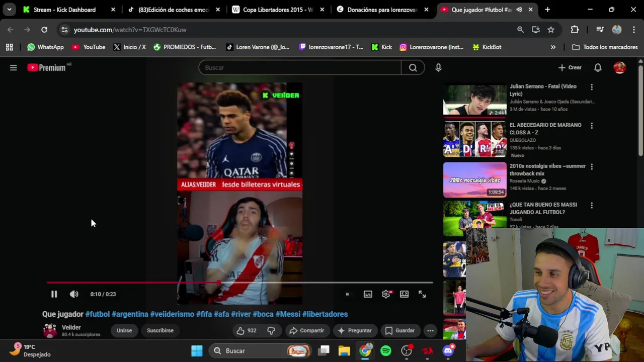Open Veiider channel name link
The image size is (644, 362).
[x=71, y=327]
